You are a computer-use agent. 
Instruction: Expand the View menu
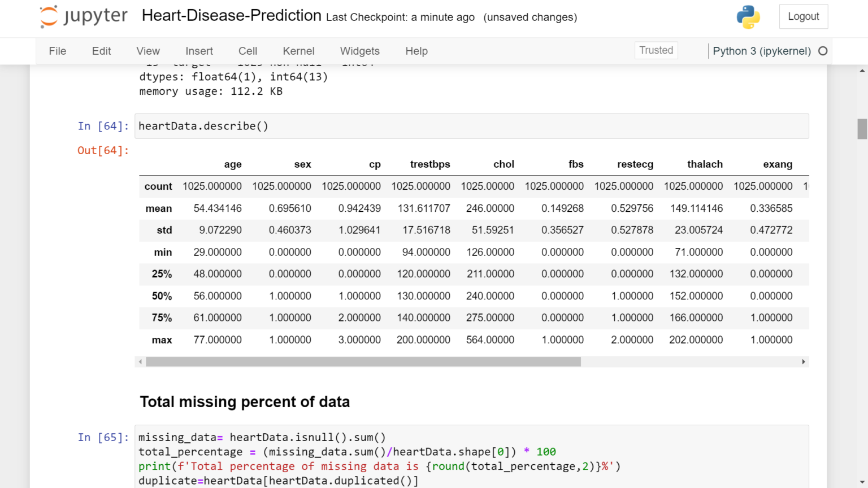148,51
